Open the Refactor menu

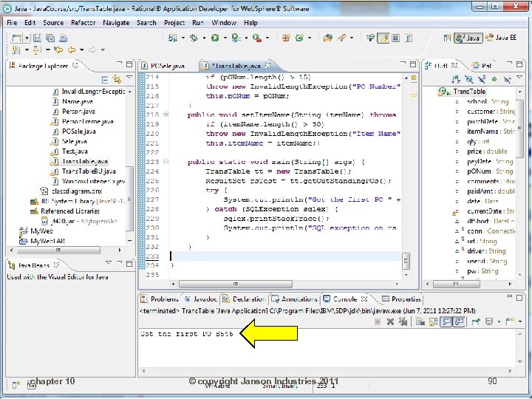point(83,23)
